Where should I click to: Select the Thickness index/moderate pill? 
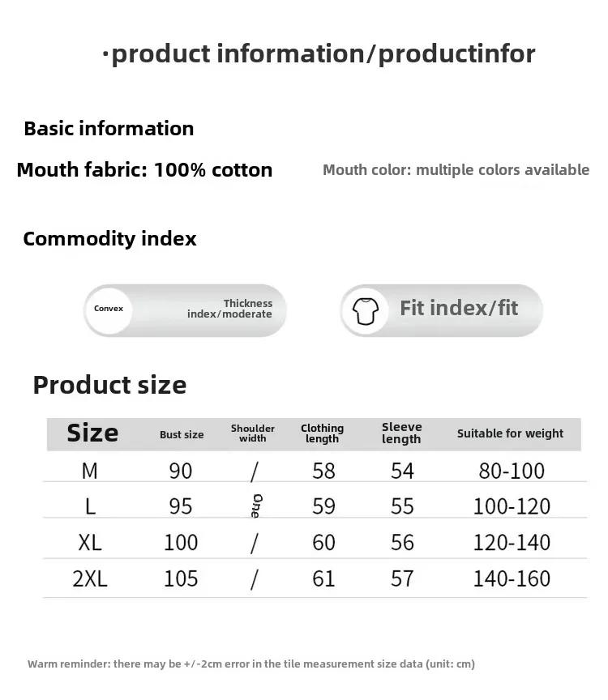[185, 310]
